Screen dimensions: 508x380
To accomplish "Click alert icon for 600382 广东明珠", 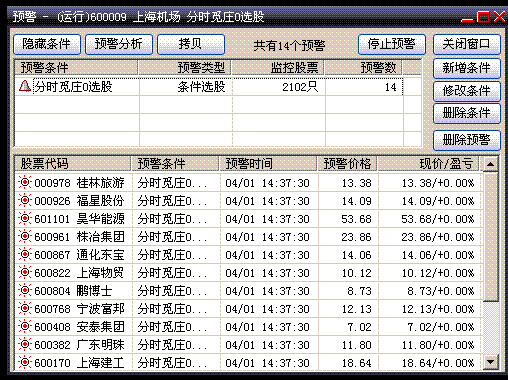I will 25,345.
